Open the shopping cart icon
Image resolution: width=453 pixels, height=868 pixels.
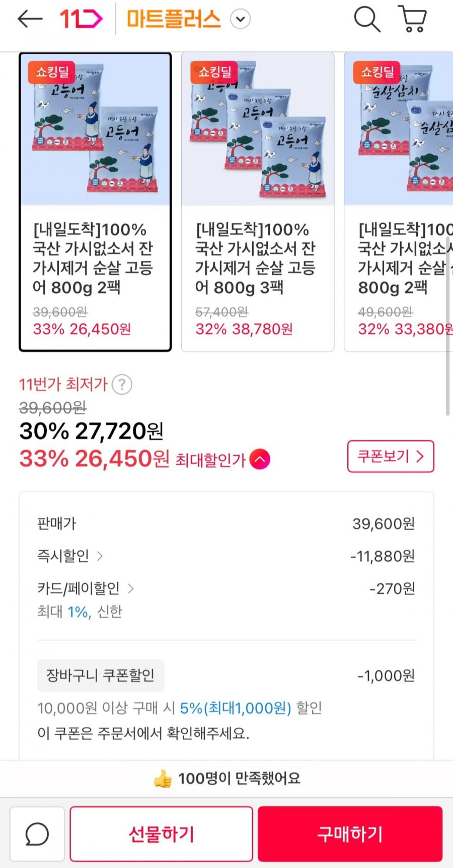point(412,19)
